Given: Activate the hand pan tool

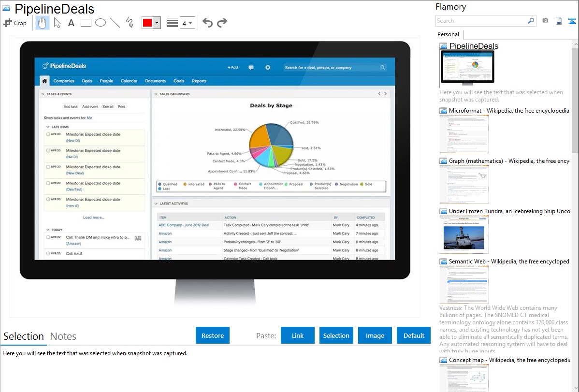Looking at the screenshot, I should pyautogui.click(x=43, y=23).
